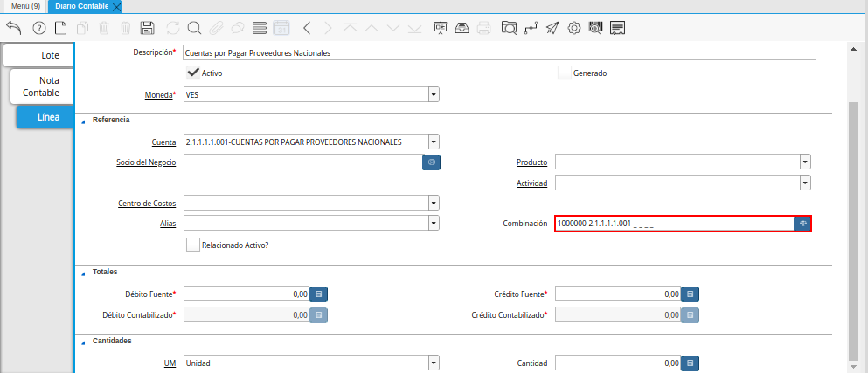Open calculator for Débito Fuente

point(319,294)
